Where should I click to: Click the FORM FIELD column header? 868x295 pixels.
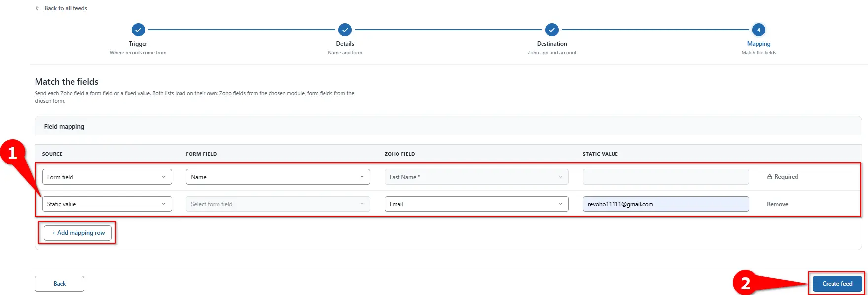click(201, 154)
